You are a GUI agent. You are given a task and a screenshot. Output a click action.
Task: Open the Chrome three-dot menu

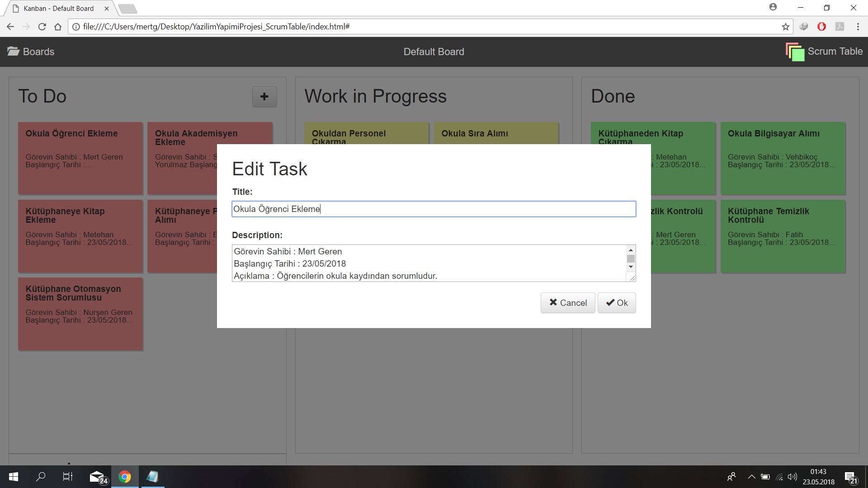(x=858, y=27)
